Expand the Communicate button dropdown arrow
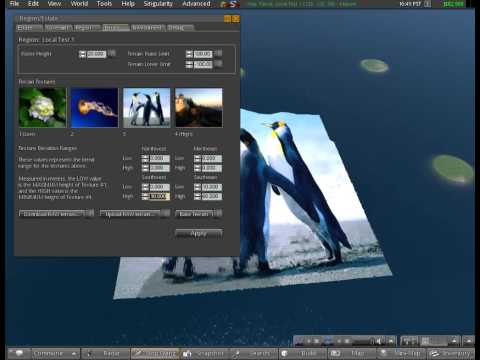Viewport: 480px width, 360px height. pyautogui.click(x=74, y=354)
